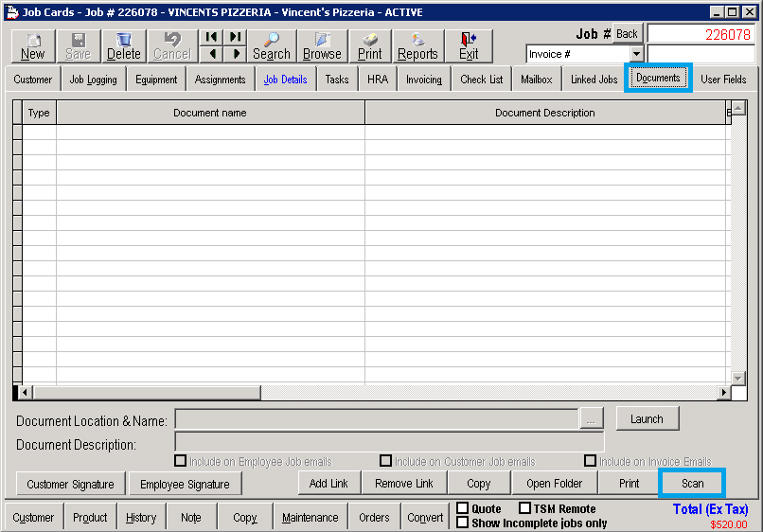Viewport: 763px width, 532px height.
Task: Switch to the Invoicing tab
Action: click(423, 80)
